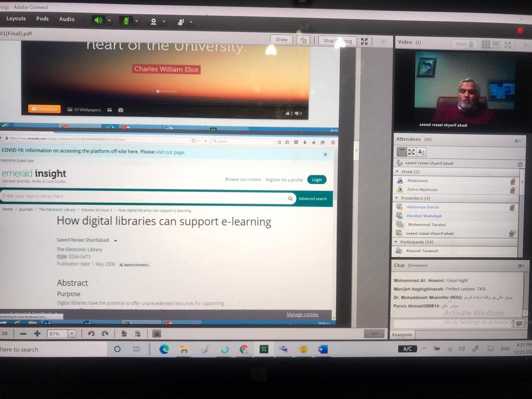This screenshot has height=399, width=532.
Task: Open Microsoft Word from the Windows taskbar
Action: click(323, 349)
